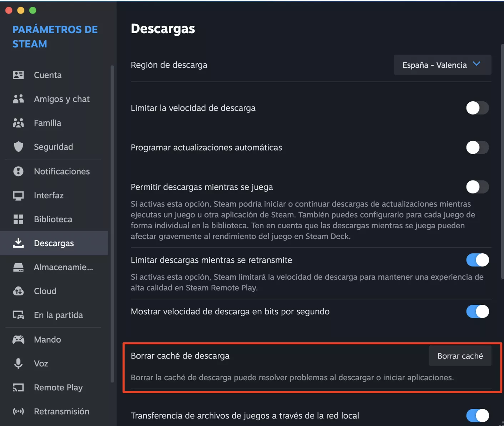Open Biblioteca via its grid icon
The width and height of the screenshot is (504, 426).
click(x=18, y=219)
